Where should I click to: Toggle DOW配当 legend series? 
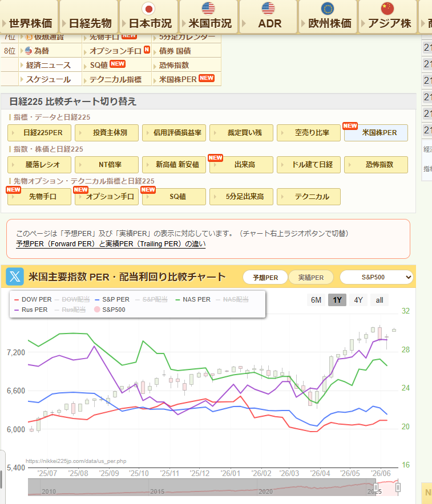click(72, 299)
